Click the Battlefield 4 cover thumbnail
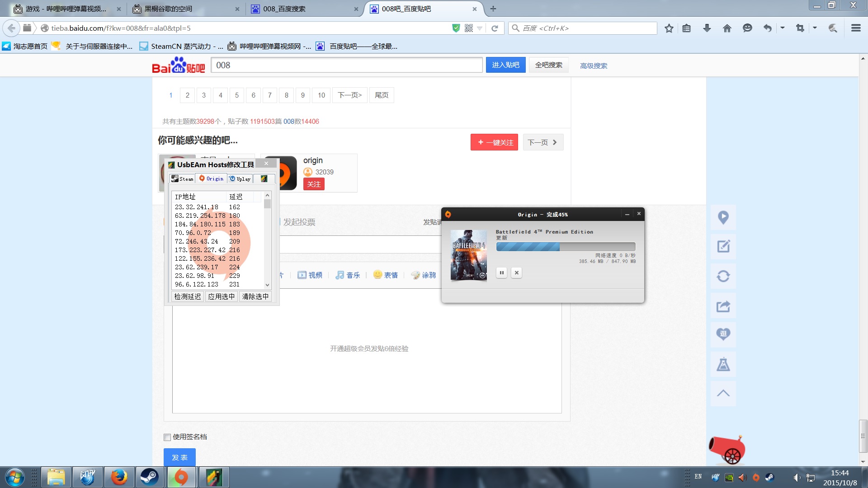This screenshot has width=868, height=488. (x=469, y=255)
